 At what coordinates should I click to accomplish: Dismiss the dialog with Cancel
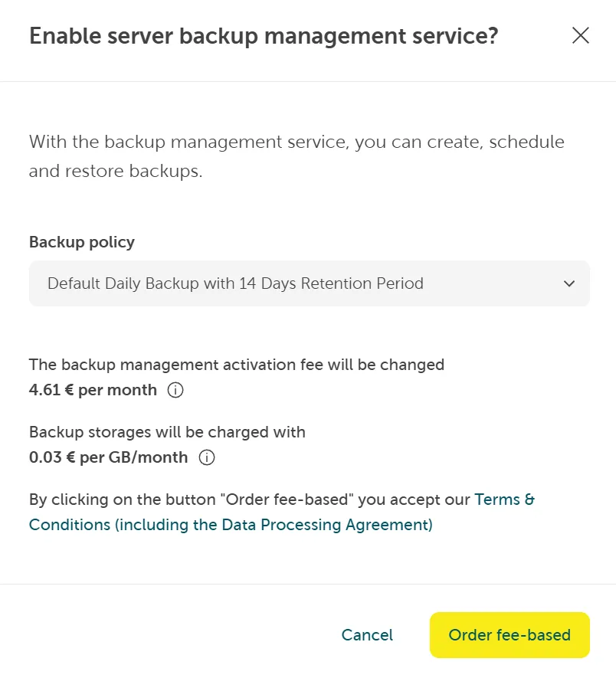pos(367,634)
